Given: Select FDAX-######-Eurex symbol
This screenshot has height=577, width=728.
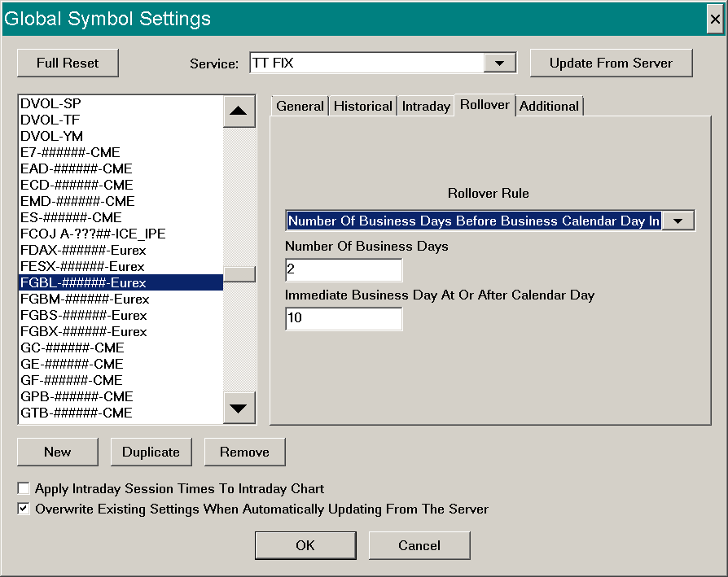Looking at the screenshot, I should point(121,250).
